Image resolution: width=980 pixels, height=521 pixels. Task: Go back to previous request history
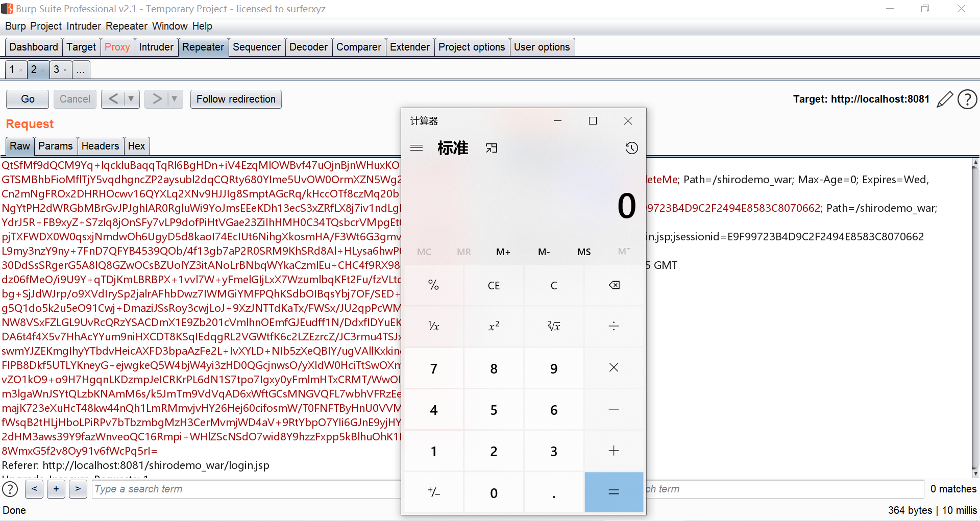[x=113, y=99]
